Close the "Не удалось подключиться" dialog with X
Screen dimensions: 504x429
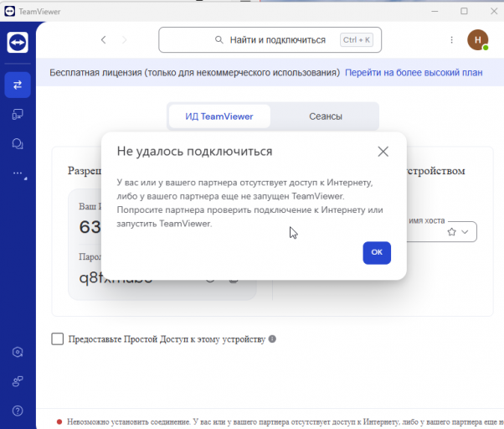click(x=383, y=152)
